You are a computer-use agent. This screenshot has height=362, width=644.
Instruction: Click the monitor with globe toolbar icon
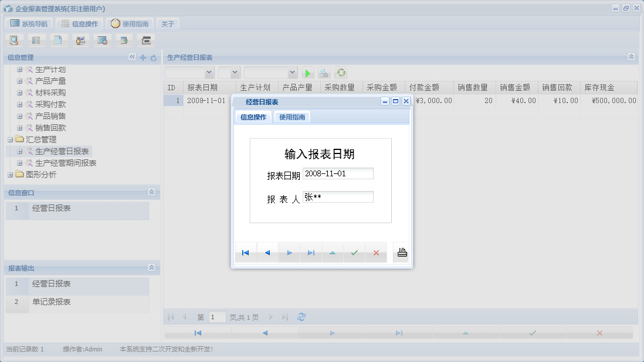pyautogui.click(x=102, y=40)
